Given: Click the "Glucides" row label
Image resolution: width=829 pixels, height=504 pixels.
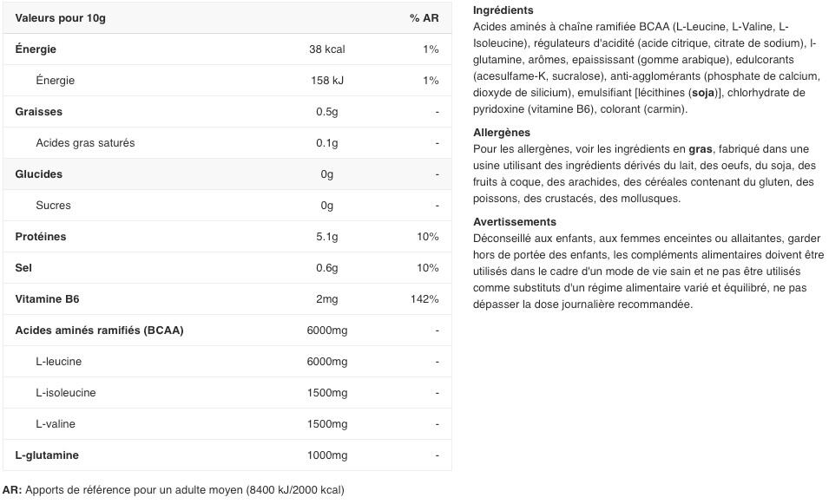Looking at the screenshot, I should 39,174.
